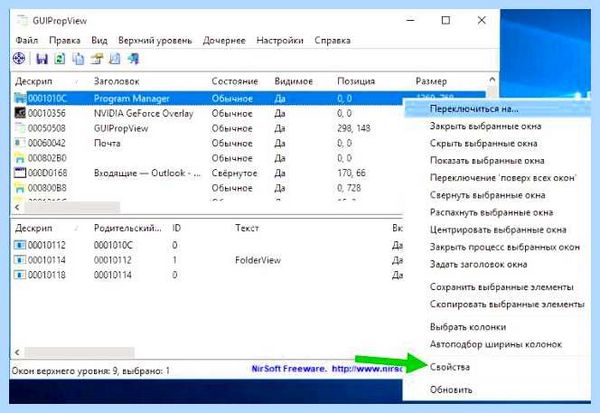This screenshot has height=413, width=600.
Task: Open the Дочернее menu
Action: coord(224,41)
